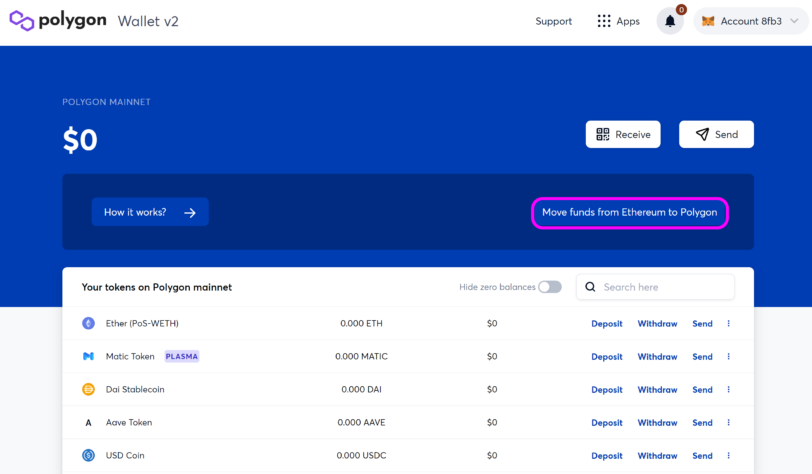Open more options for Dai Stablecoin row

point(729,390)
